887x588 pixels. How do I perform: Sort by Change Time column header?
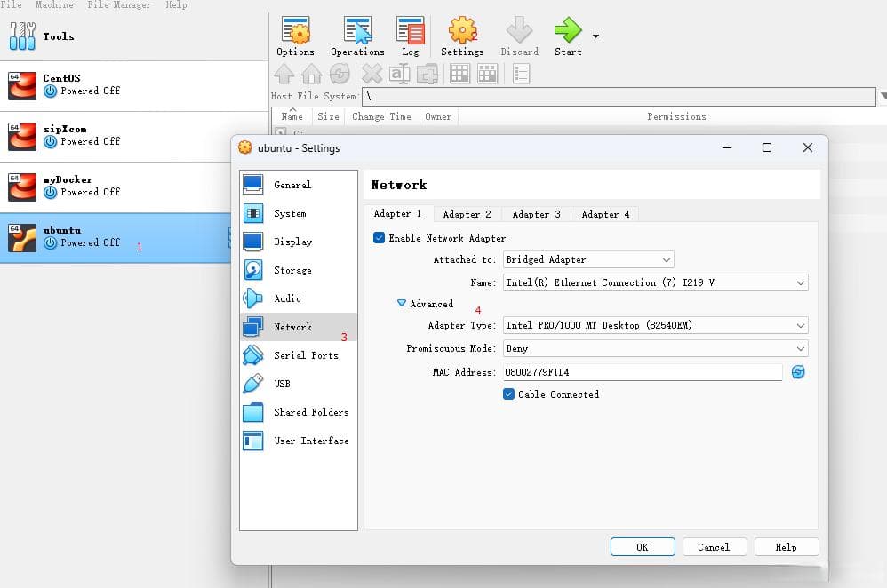(382, 116)
